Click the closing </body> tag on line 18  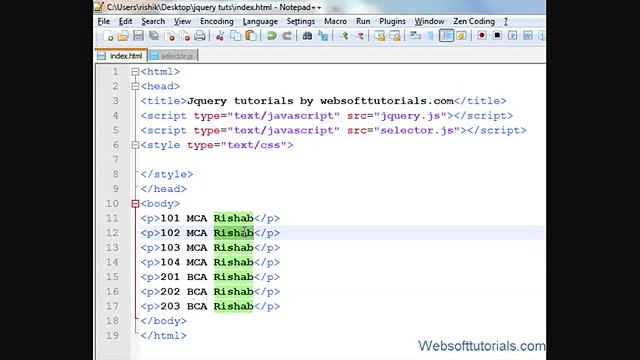click(x=164, y=321)
